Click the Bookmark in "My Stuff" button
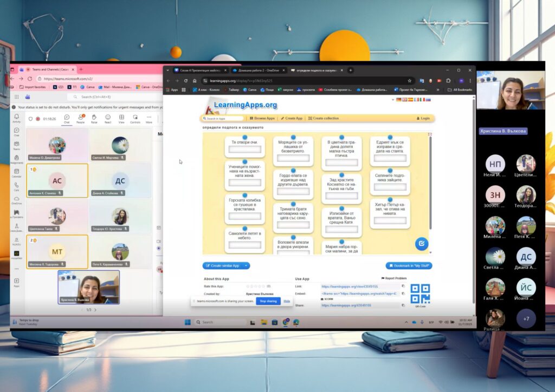 409,266
